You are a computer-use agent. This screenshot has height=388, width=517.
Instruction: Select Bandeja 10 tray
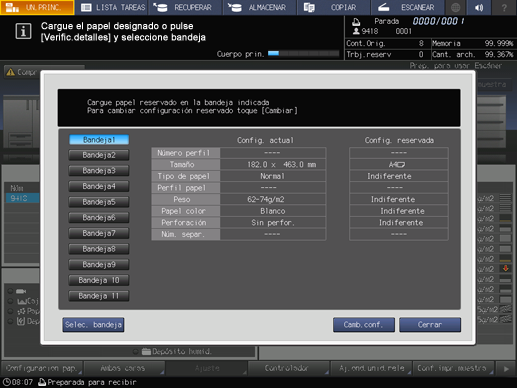tap(99, 280)
